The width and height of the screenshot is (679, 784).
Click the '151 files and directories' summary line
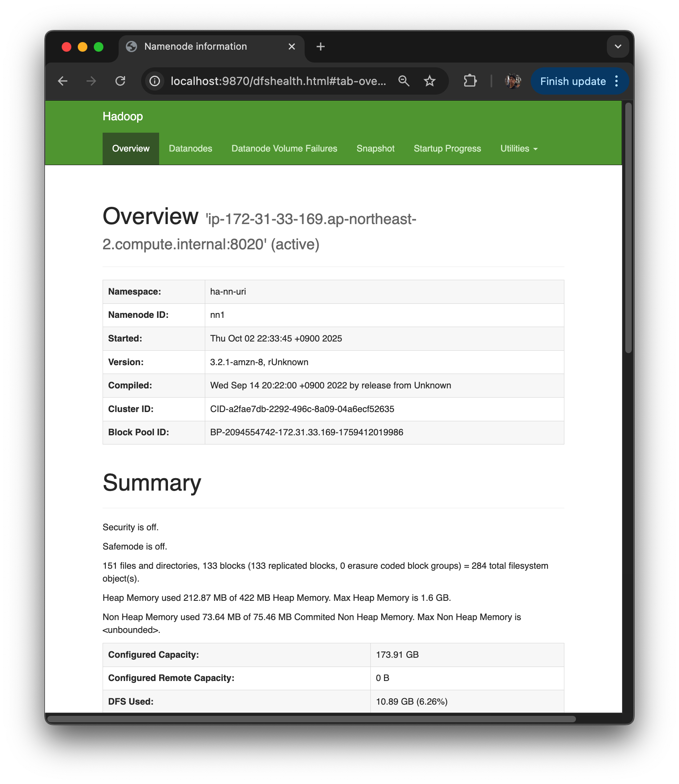tap(325, 572)
